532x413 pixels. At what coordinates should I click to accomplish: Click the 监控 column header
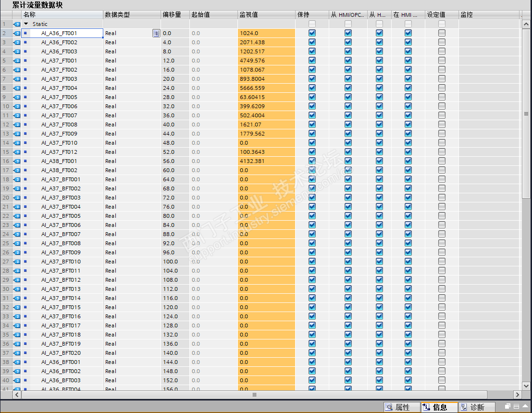point(489,14)
